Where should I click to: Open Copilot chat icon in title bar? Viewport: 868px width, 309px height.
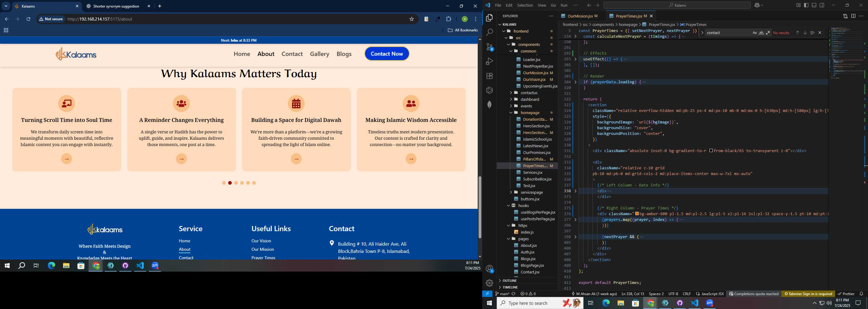(757, 5)
